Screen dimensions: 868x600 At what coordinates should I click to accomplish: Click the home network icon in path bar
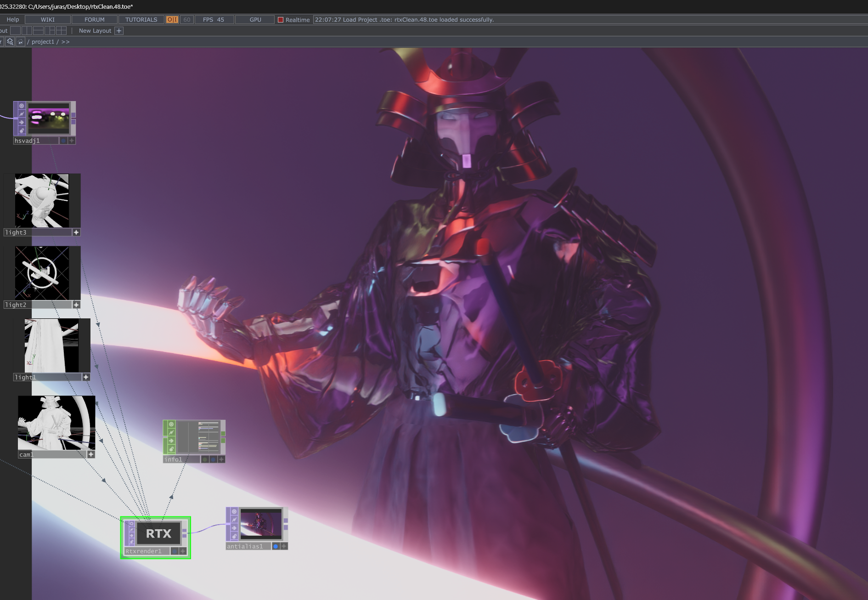[x=20, y=42]
